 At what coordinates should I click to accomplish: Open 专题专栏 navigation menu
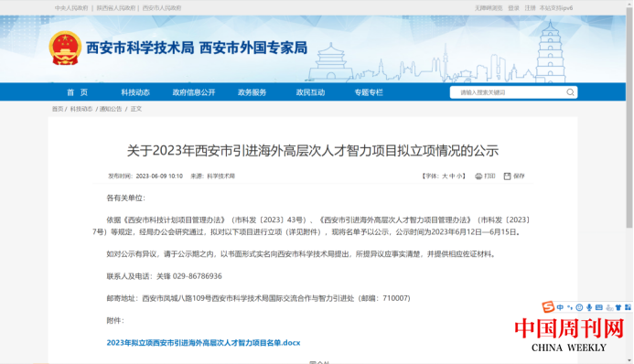click(x=369, y=92)
